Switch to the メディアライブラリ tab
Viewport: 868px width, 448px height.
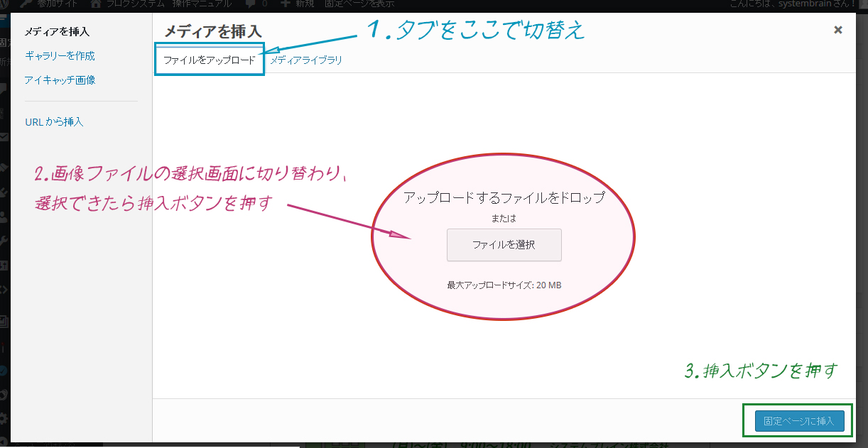(x=306, y=60)
